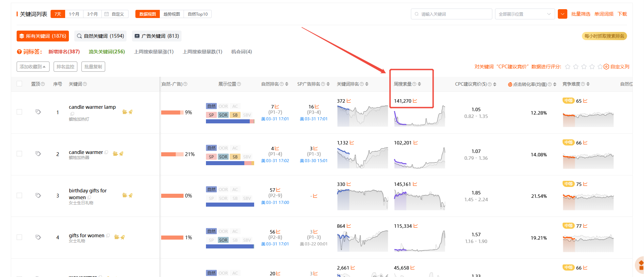Open trend icon next to competition difficulty 75

click(585, 184)
